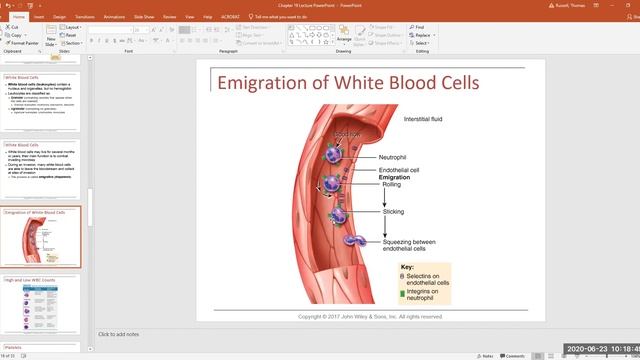The width and height of the screenshot is (640, 360).
Task: Switch to Normal view in status bar
Action: point(538,356)
